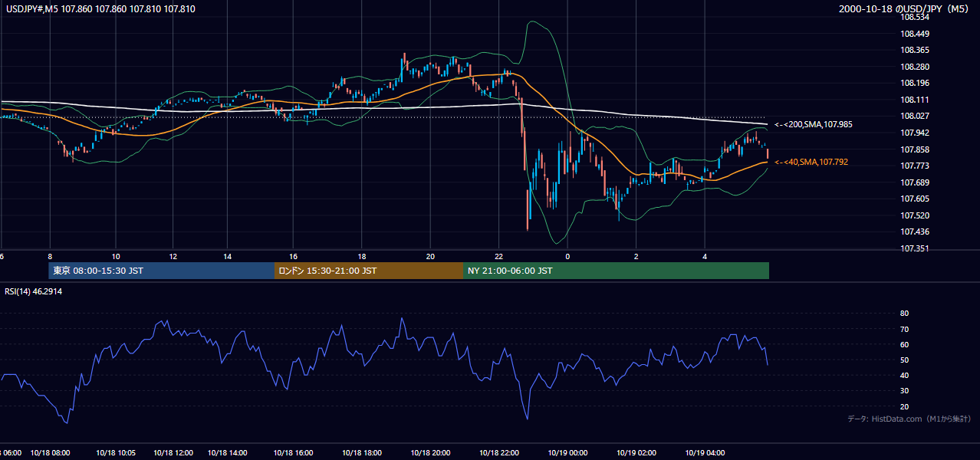This screenshot has height=460, width=980.
Task: Click hour mark 12 on price chart axis
Action: (x=173, y=255)
